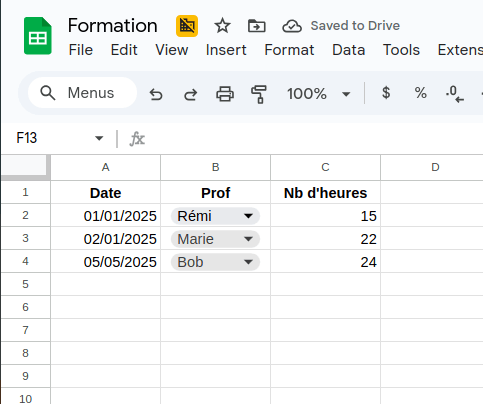Open the Name box dropdown arrow
Image resolution: width=483 pixels, height=404 pixels.
[99, 138]
